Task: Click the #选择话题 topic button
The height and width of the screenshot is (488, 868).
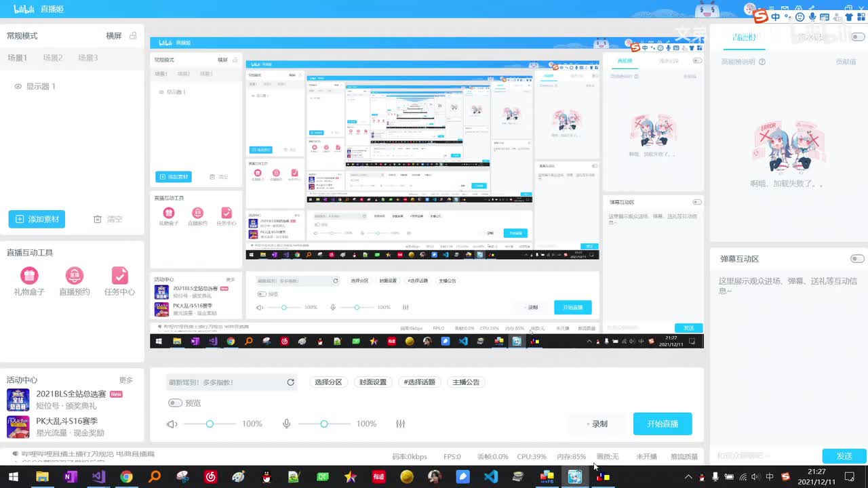Action: point(419,382)
